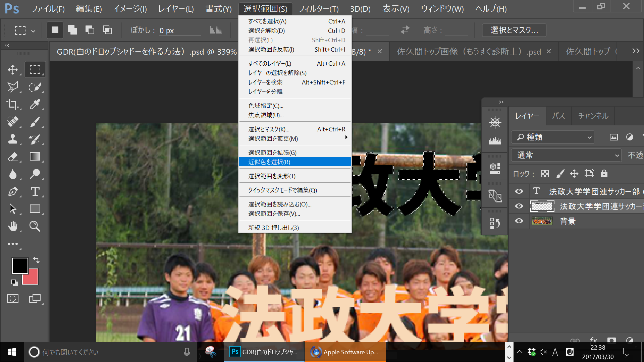Open the extra tools ellipsis menu
644x362 pixels.
(x=13, y=244)
